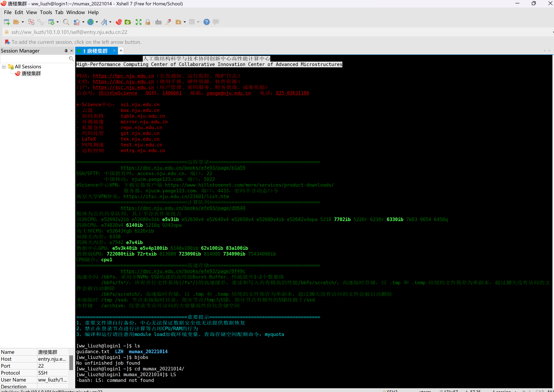Click the Port value 22
The width and height of the screenshot is (554, 392).
(41, 366)
